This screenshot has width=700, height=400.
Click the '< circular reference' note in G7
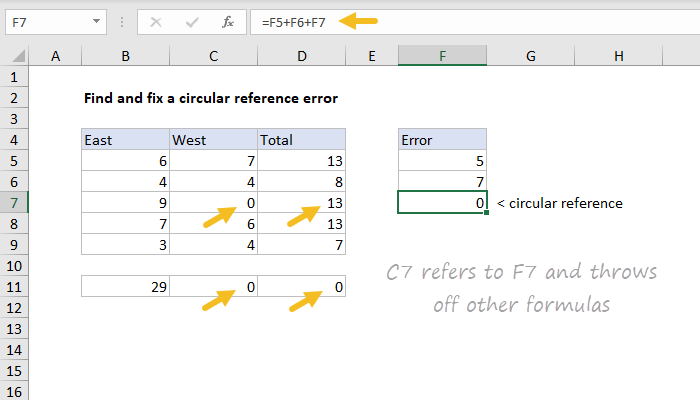click(x=560, y=203)
